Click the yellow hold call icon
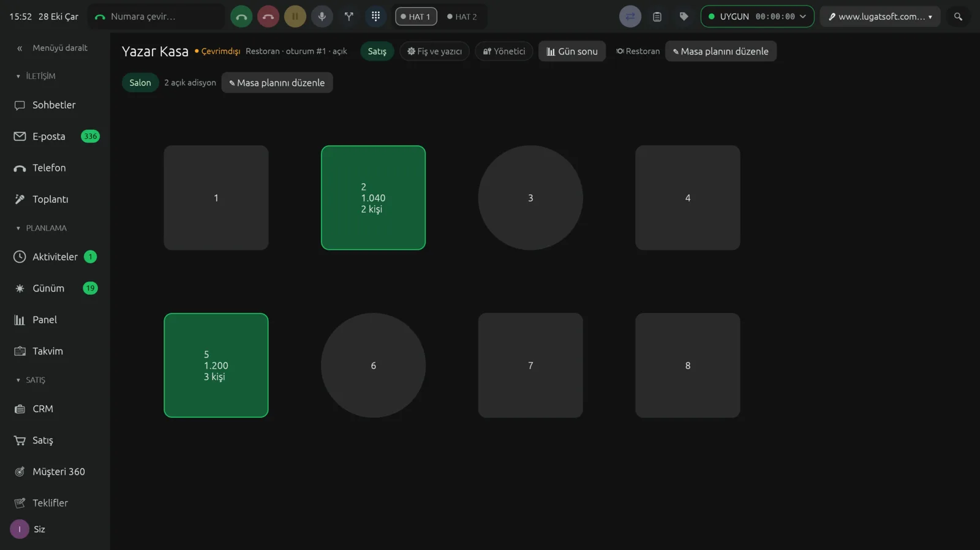980x550 pixels. tap(295, 17)
